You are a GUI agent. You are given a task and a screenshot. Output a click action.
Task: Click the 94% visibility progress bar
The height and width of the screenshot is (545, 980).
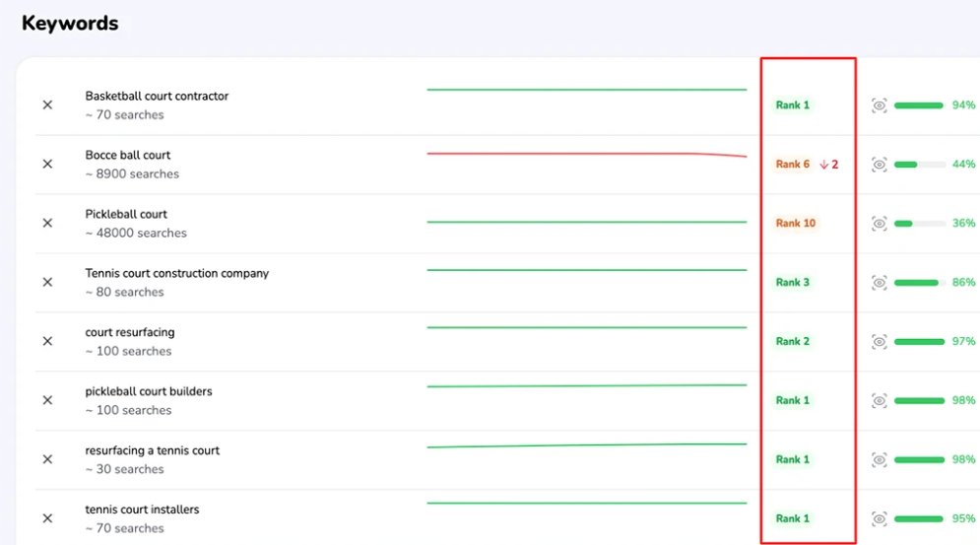click(x=919, y=105)
